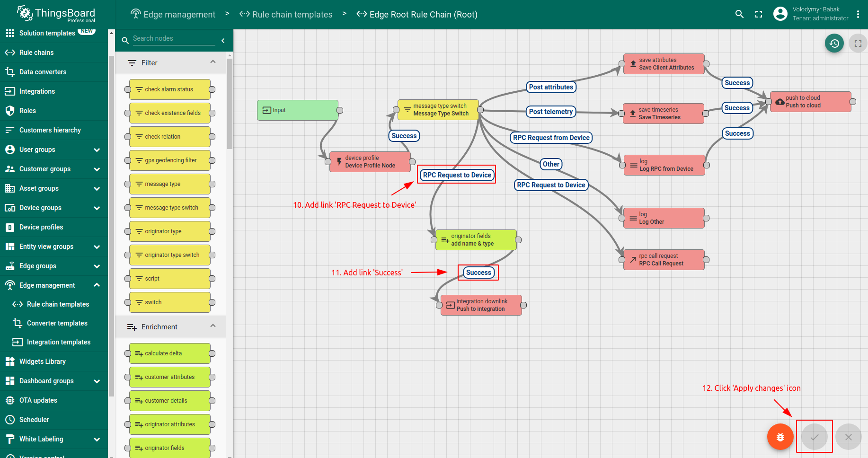This screenshot has height=458, width=868.
Task: Go to Data converters
Action: 54,72
